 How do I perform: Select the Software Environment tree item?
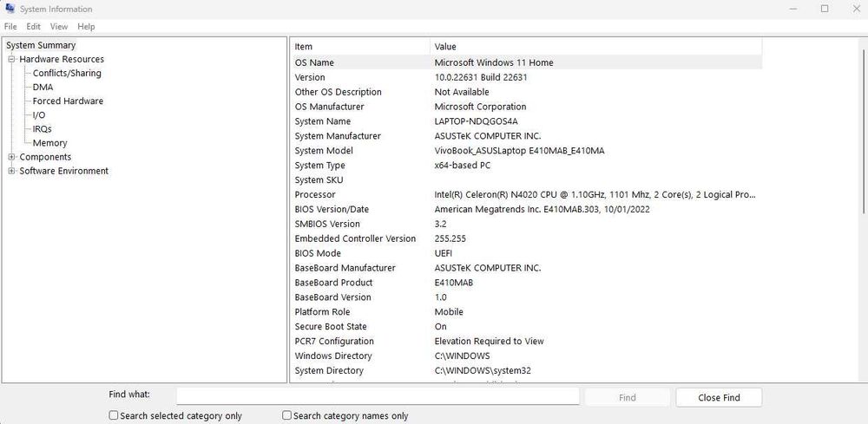click(x=63, y=171)
